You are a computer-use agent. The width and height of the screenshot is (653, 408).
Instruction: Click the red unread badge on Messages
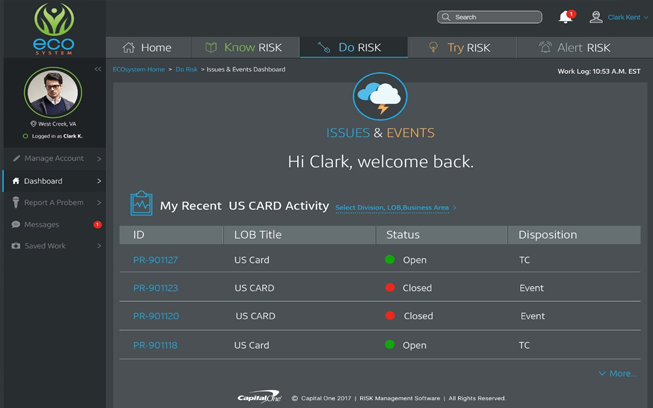(x=97, y=224)
